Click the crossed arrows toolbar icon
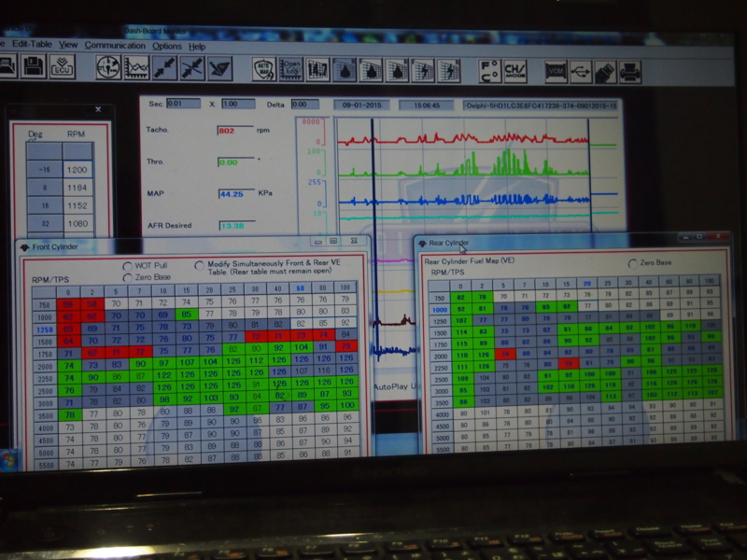 192,68
